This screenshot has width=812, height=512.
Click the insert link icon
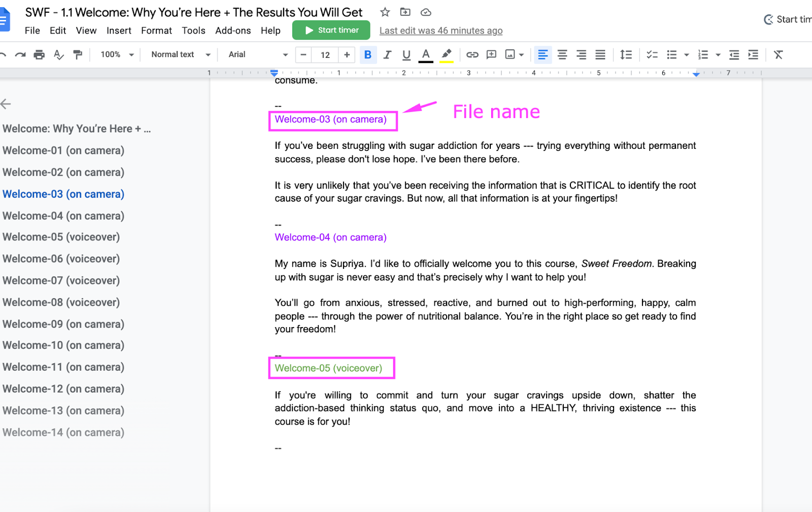click(x=472, y=55)
